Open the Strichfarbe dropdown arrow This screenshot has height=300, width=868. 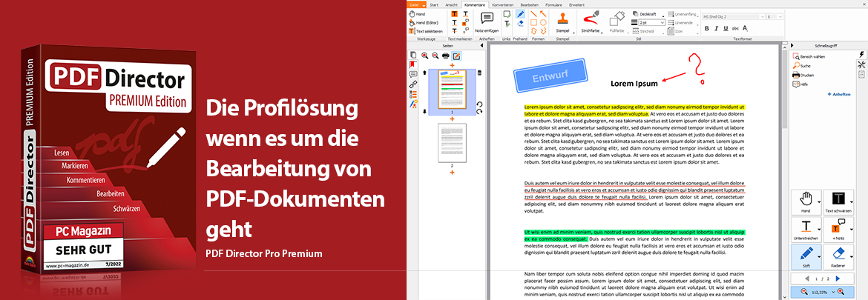click(601, 32)
